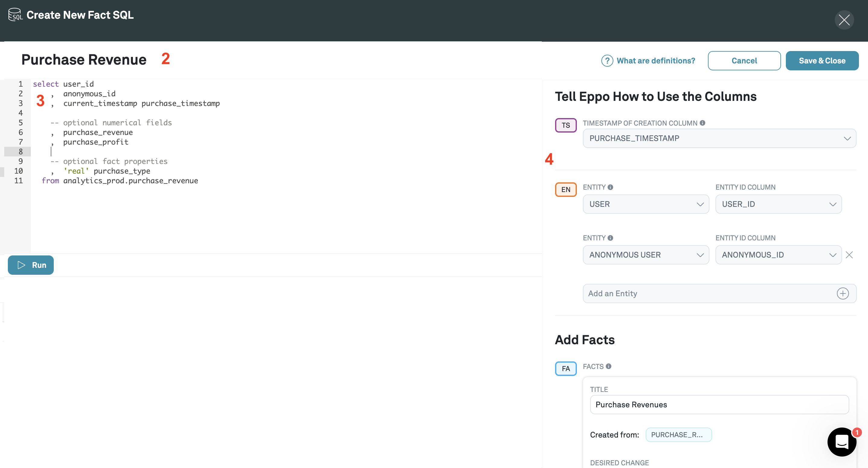Open the PURCHASE_TIMESTAMP column dropdown
Image resolution: width=868 pixels, height=468 pixels.
coord(719,139)
